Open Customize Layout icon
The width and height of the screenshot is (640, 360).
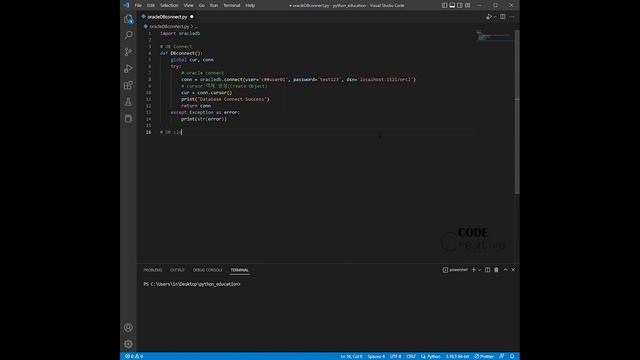[468, 5]
